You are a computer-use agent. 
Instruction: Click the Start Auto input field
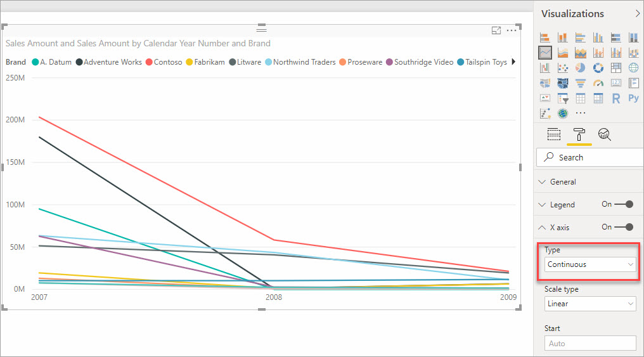(x=590, y=343)
